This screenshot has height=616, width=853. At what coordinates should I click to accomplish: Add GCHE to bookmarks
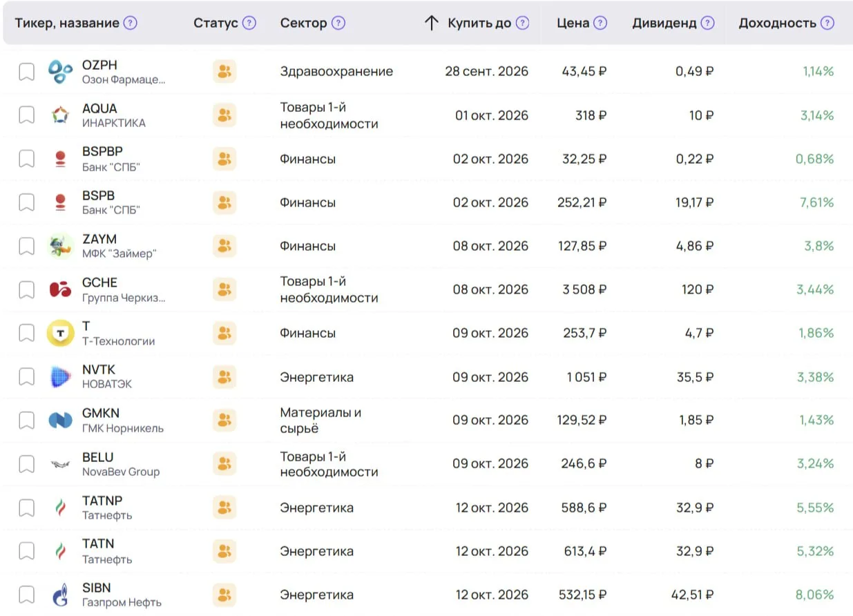[x=26, y=289]
